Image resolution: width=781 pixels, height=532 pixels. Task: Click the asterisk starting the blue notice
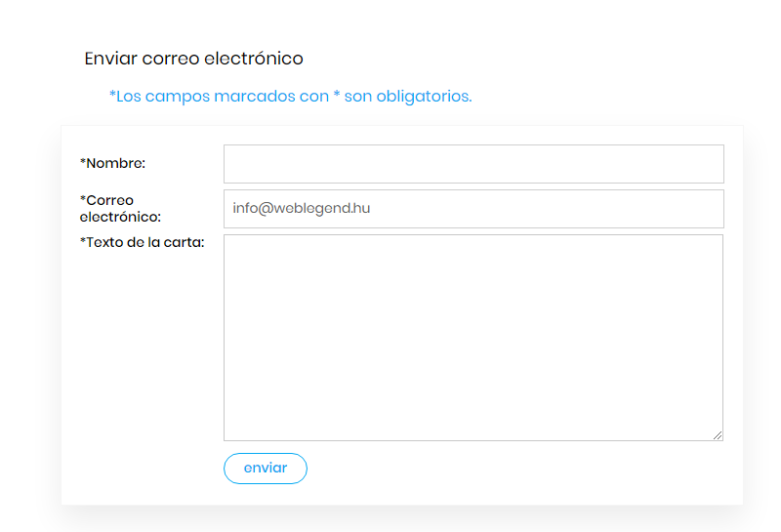112,95
